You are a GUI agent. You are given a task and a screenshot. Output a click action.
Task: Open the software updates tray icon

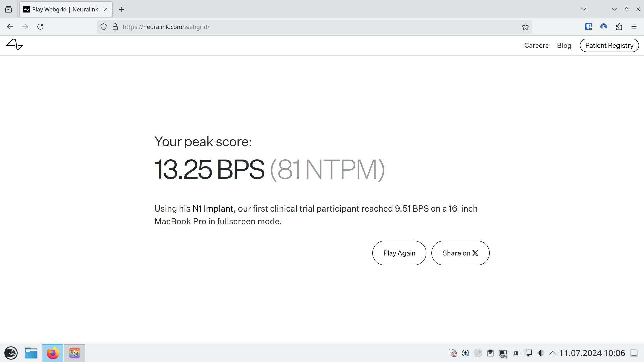click(x=465, y=353)
